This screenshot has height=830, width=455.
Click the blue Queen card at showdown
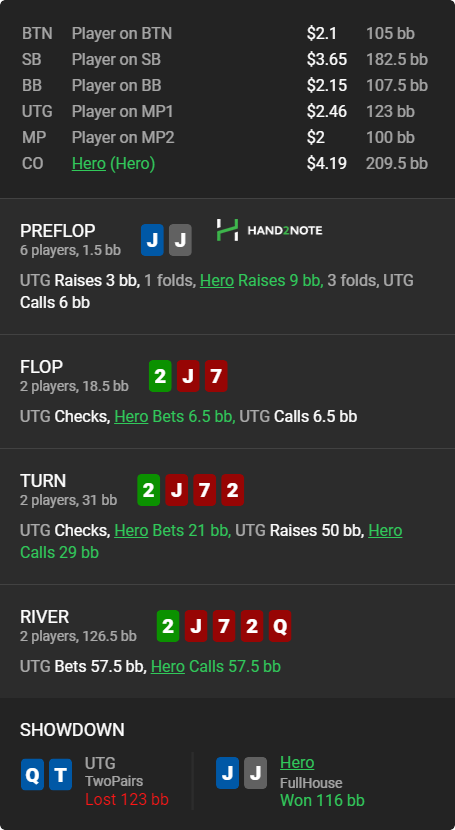click(32, 774)
